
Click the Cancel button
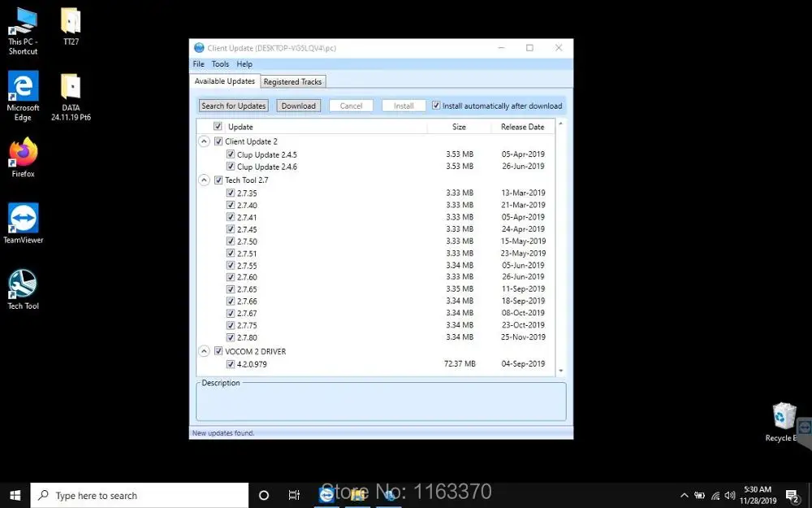pyautogui.click(x=351, y=106)
